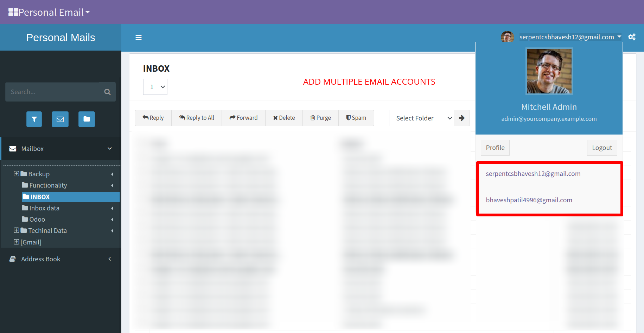Open the page number selector showing 1

tap(155, 86)
